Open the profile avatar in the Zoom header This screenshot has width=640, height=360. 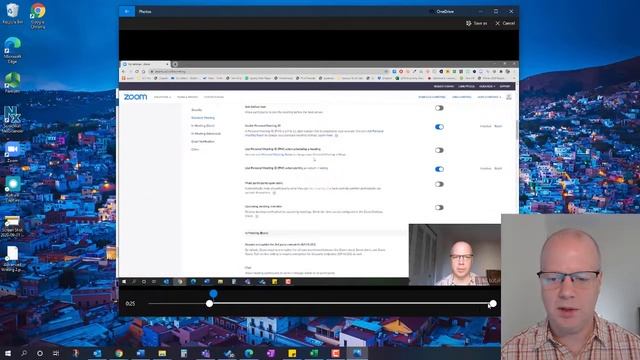click(509, 97)
